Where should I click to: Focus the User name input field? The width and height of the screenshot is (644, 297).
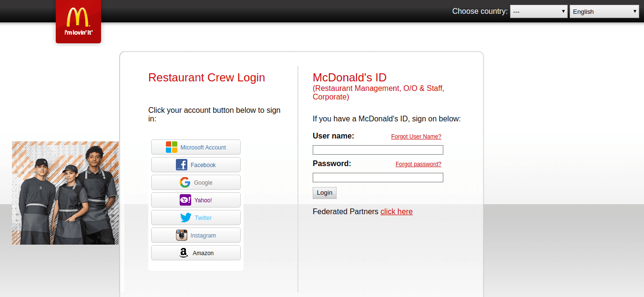(x=378, y=150)
